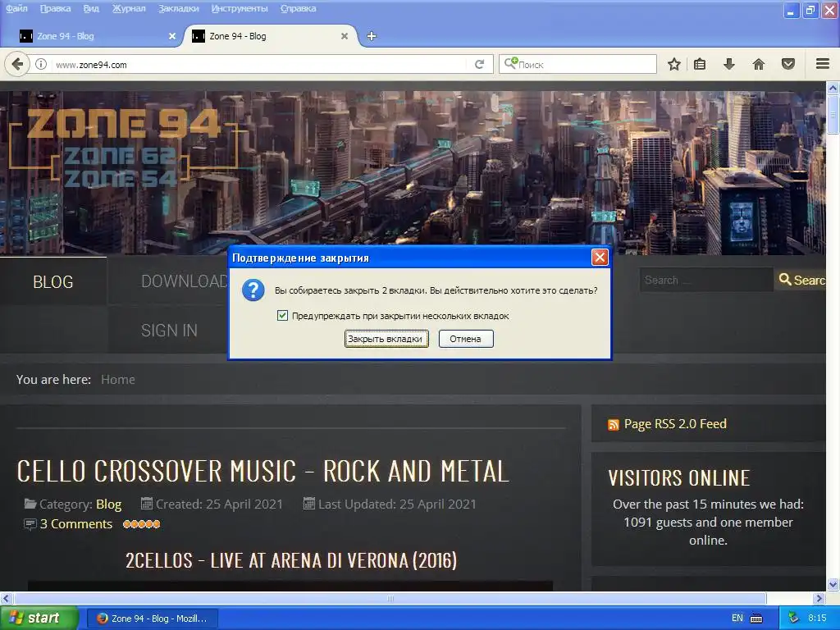This screenshot has width=840, height=630.
Task: Open the Вид menu
Action: (91, 8)
